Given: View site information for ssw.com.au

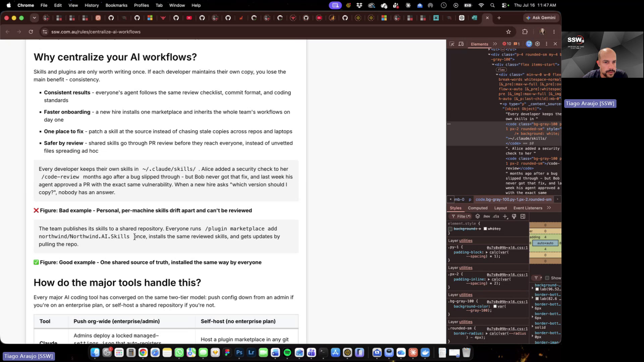Looking at the screenshot, I should [x=45, y=32].
